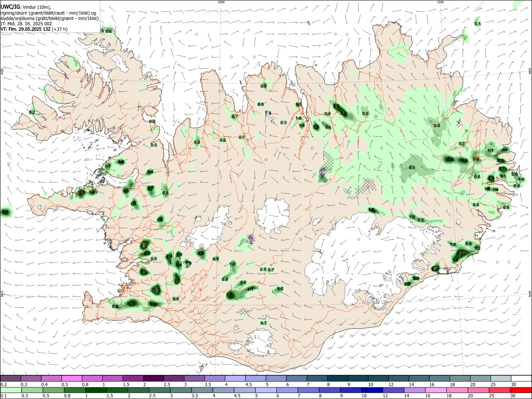Click light pink rain swatch for 16–18 mm
532x399 pixels.
[x=436, y=390]
